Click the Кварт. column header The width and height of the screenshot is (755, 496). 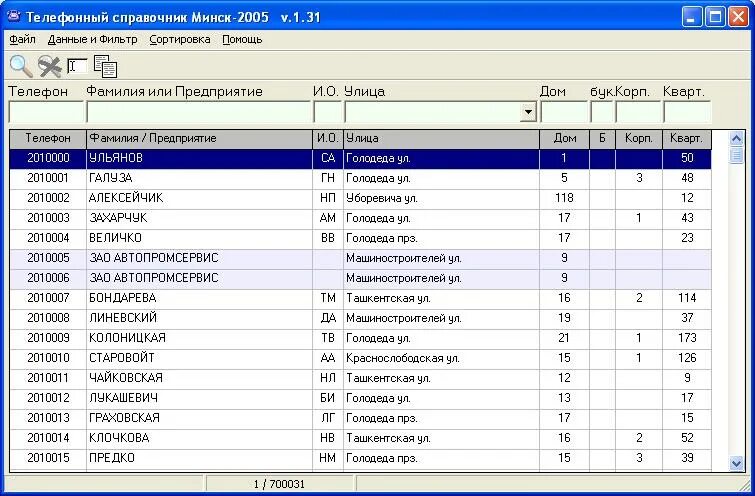(687, 139)
